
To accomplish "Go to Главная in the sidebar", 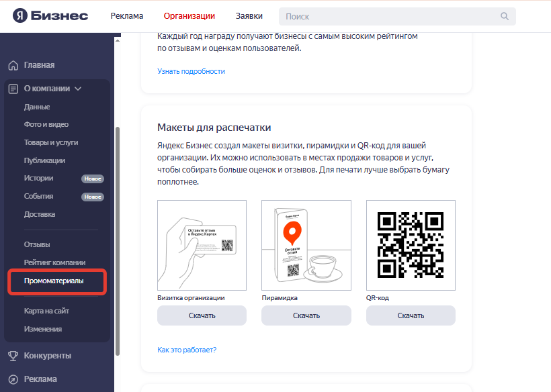I will pos(40,65).
